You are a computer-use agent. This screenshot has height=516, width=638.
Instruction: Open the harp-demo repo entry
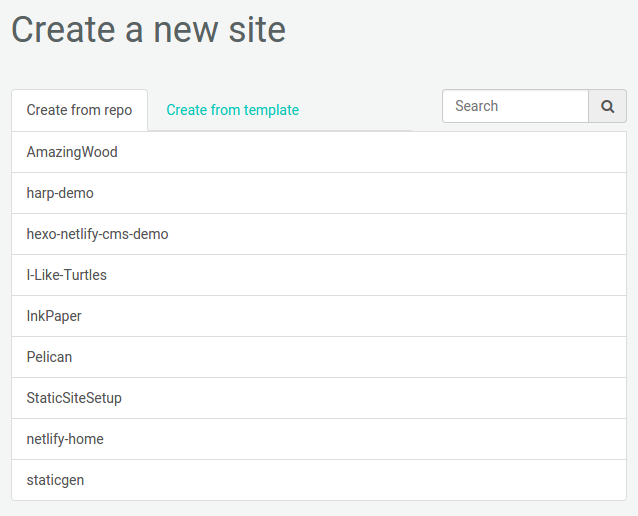[x=60, y=193]
